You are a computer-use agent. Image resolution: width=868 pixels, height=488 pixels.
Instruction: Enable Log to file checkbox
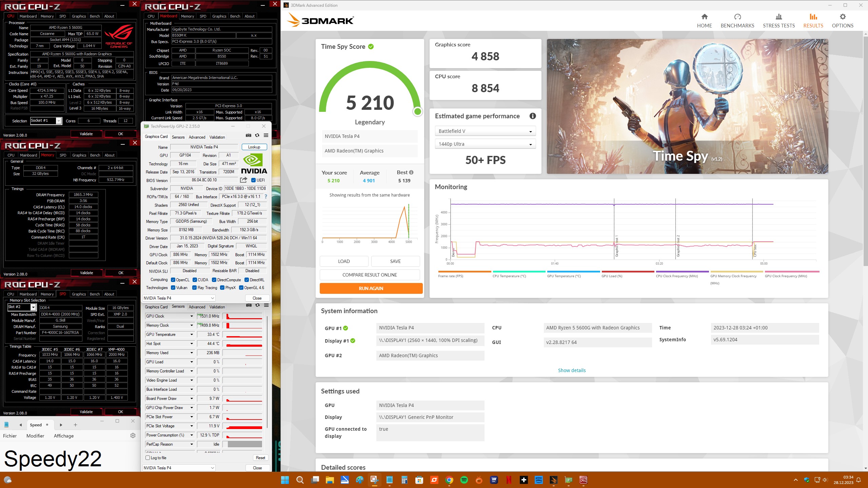point(147,458)
